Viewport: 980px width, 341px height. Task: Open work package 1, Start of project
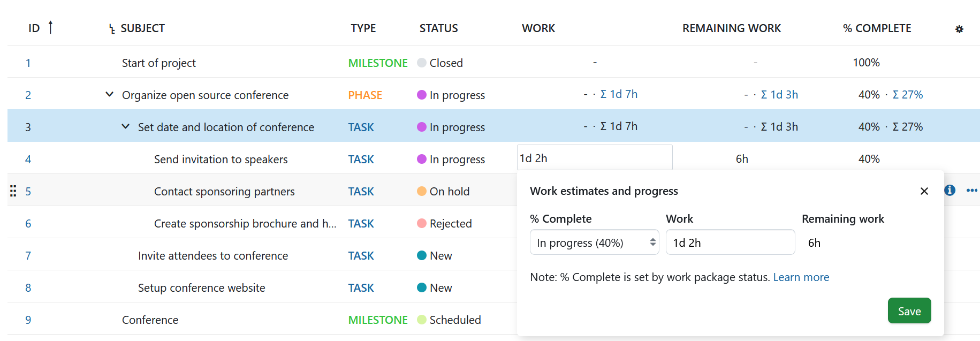[28, 63]
